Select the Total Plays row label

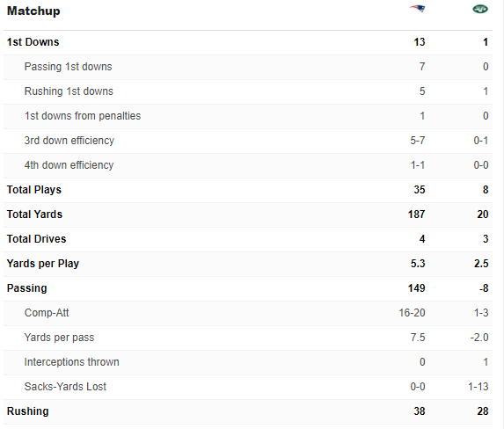pos(34,190)
